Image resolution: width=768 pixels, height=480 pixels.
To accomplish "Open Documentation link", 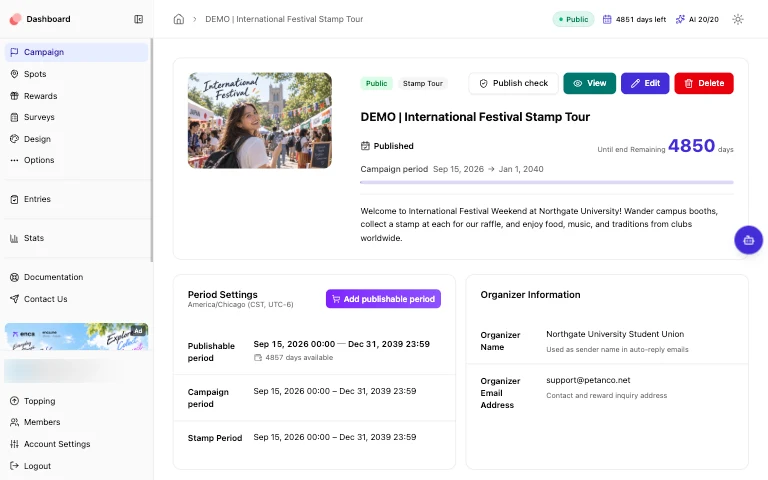I will [x=76, y=277].
